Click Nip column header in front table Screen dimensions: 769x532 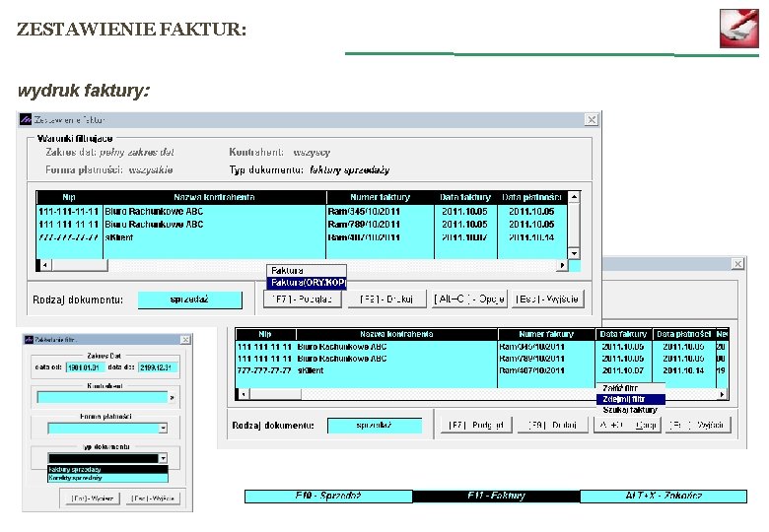point(69,197)
